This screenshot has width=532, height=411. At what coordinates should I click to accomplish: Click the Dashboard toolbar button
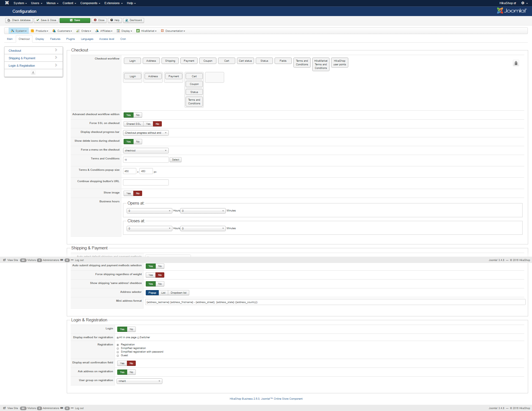[133, 20]
